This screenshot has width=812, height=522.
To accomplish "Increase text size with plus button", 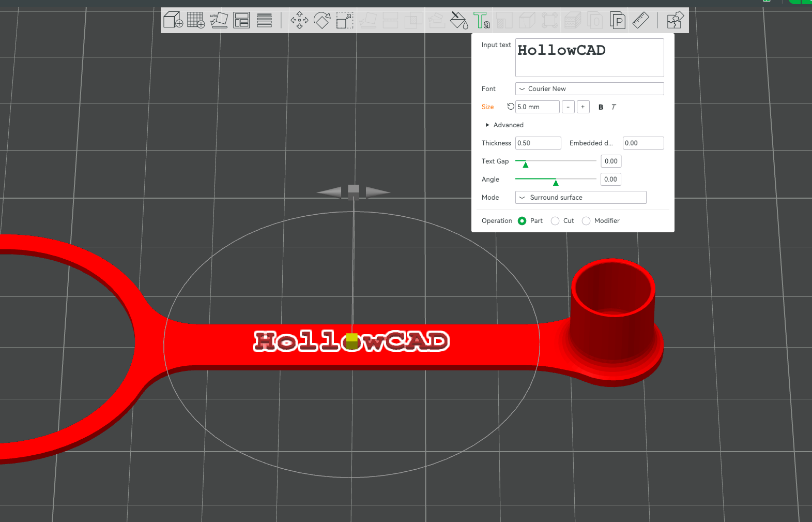I will (x=583, y=107).
